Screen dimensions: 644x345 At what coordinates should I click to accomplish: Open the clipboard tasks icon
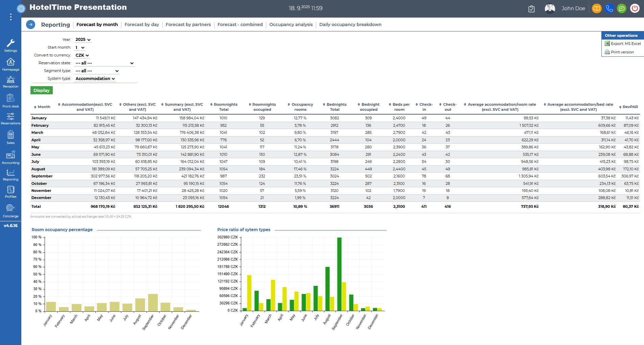[x=531, y=9]
